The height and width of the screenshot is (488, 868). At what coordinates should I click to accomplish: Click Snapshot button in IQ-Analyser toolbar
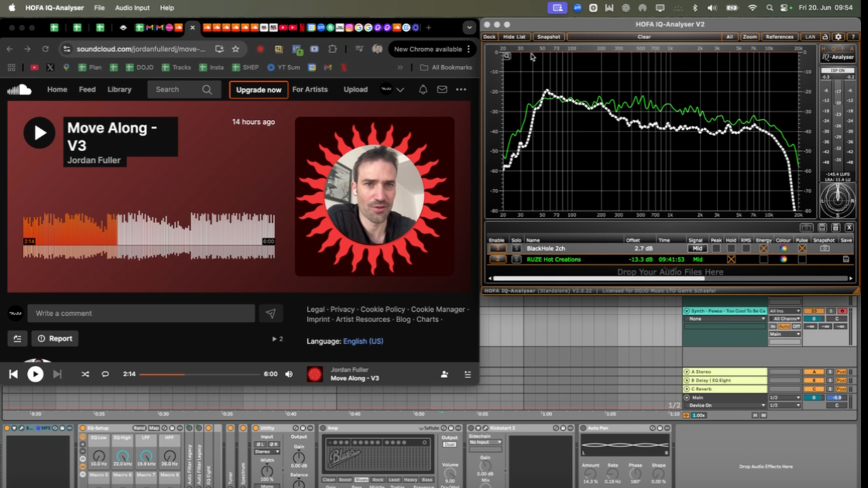549,37
